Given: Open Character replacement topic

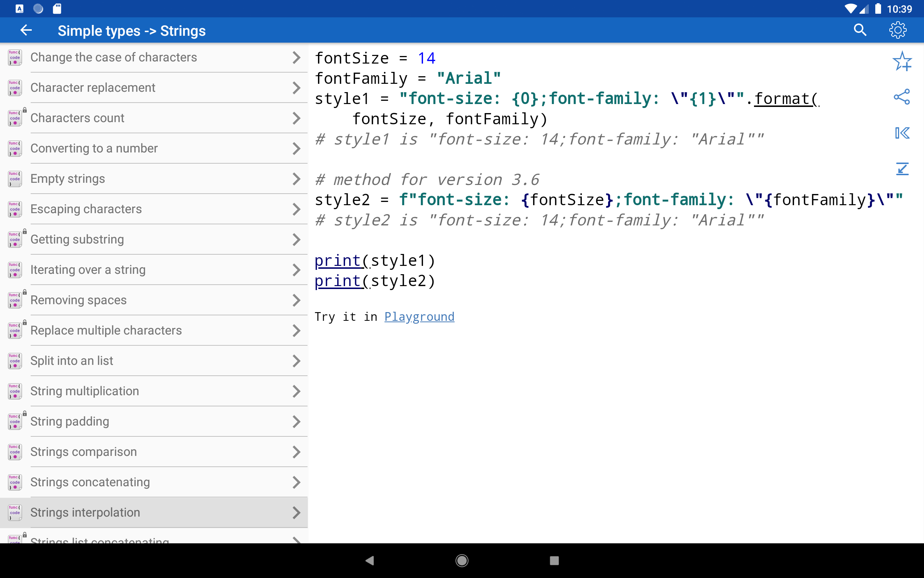Looking at the screenshot, I should [x=154, y=87].
